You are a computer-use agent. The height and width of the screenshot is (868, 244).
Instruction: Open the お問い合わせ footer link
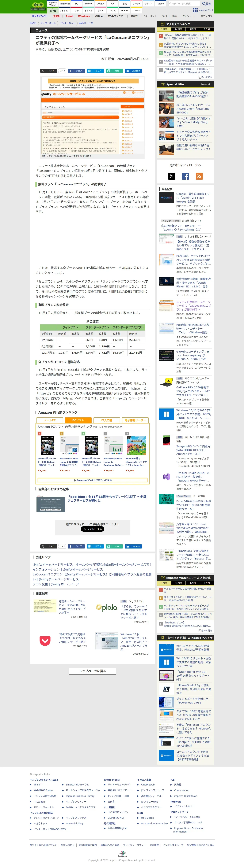[67, 845]
